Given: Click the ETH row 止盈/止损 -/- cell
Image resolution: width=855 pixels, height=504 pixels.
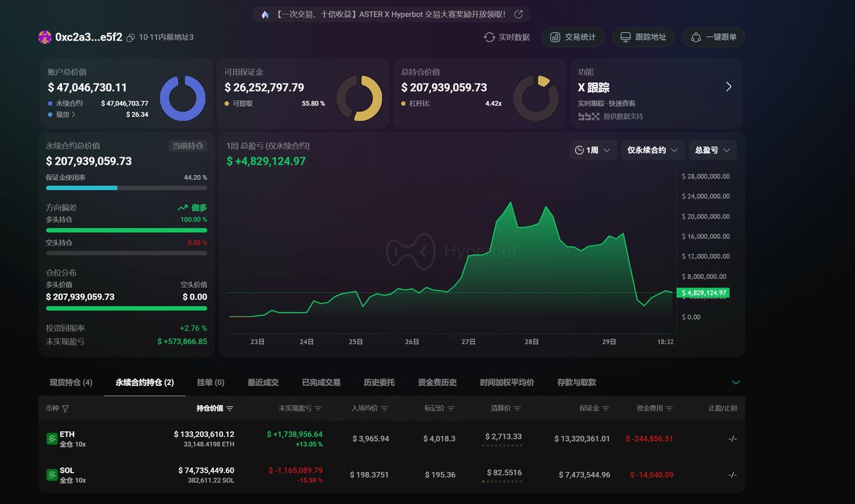Looking at the screenshot, I should 732,439.
